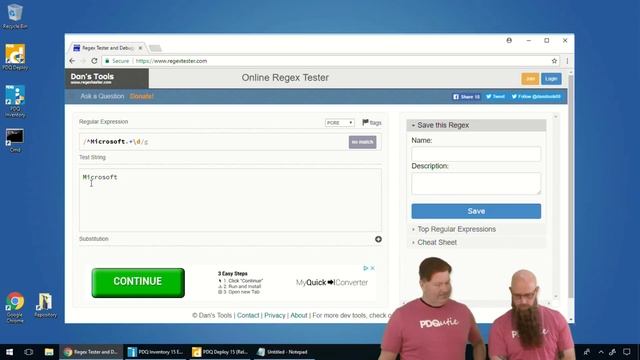
Task: Open the Chrome three-dot menu
Action: pyautogui.click(x=567, y=61)
